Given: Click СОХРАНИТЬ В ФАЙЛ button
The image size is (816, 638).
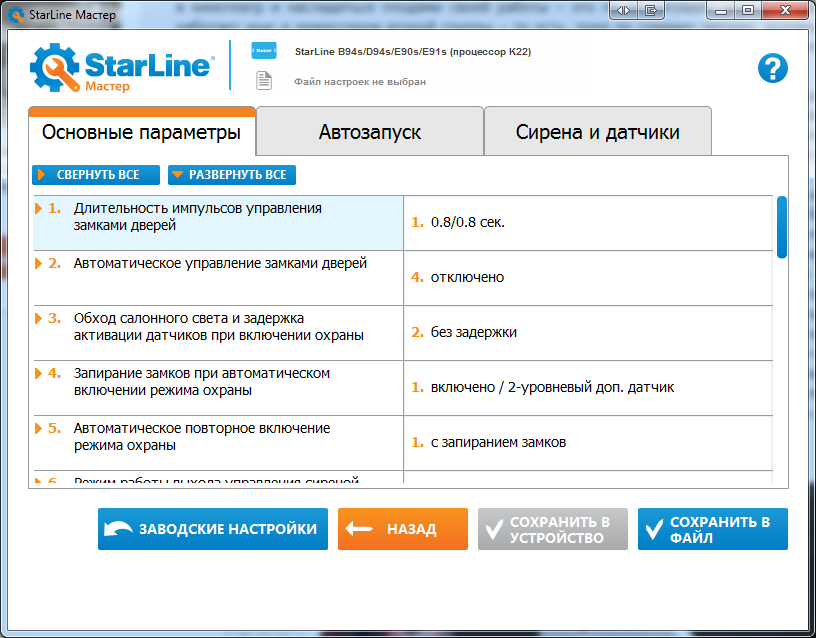Looking at the screenshot, I should [x=713, y=529].
